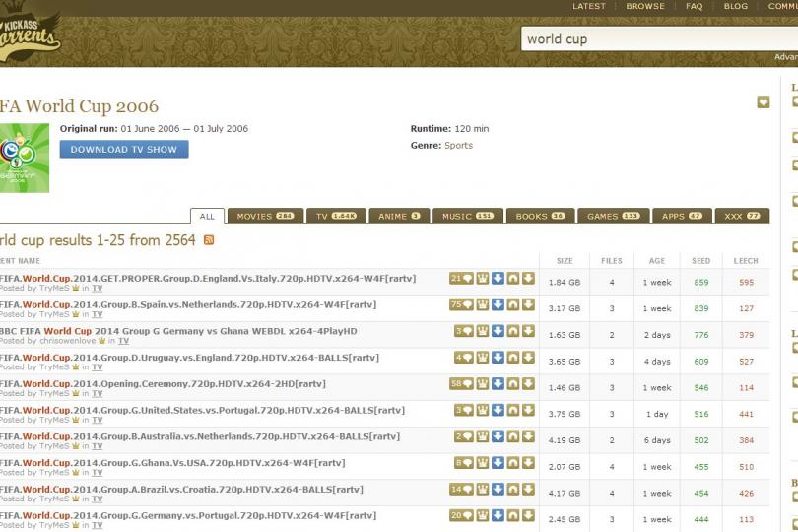Go to the FAQ page

tap(695, 6)
